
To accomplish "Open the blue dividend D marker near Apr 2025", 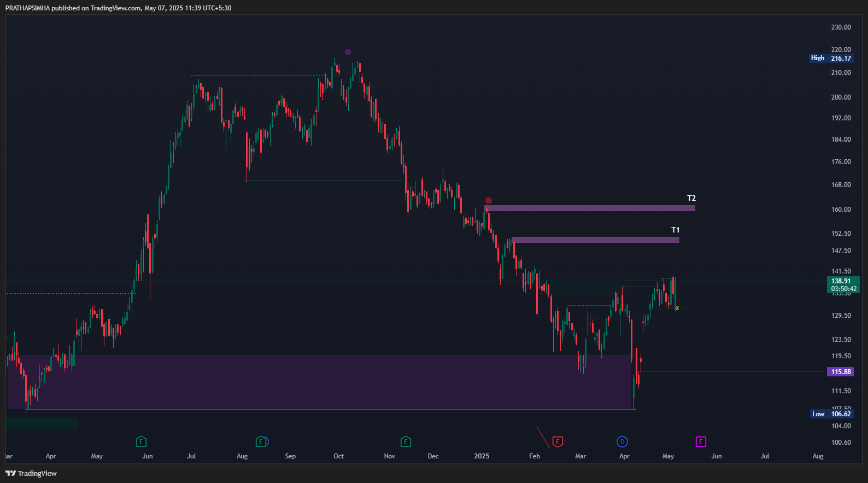I will coord(622,441).
